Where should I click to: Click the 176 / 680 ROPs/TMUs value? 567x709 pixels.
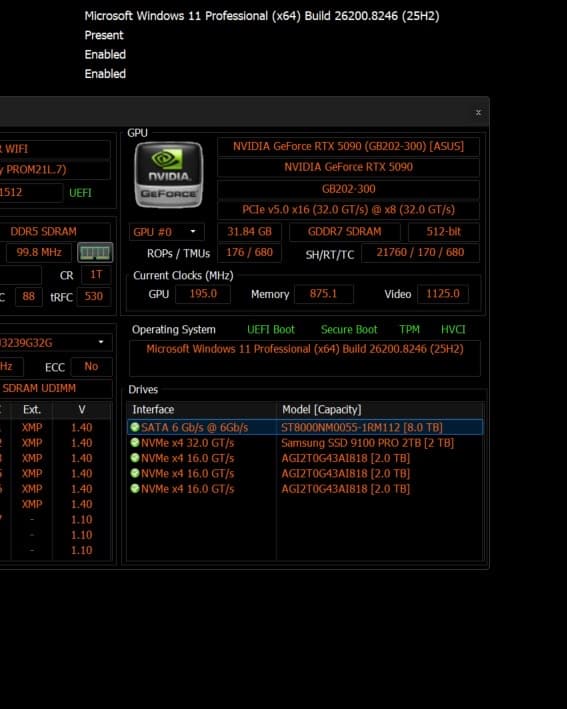click(250, 252)
